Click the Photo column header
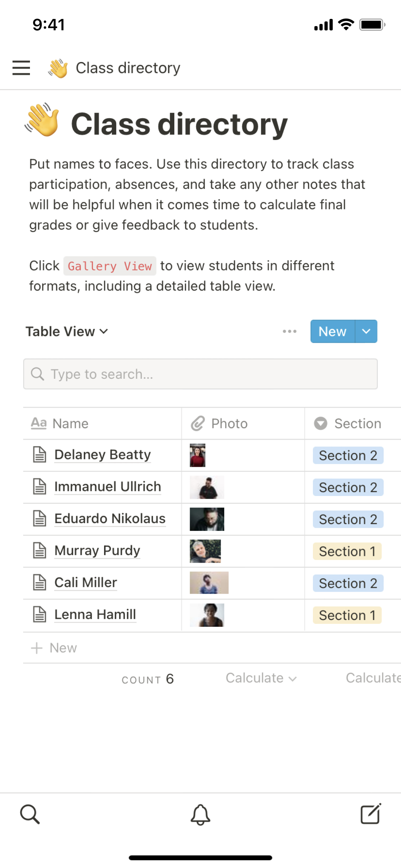Viewport: 401px width, 868px height. [229, 423]
